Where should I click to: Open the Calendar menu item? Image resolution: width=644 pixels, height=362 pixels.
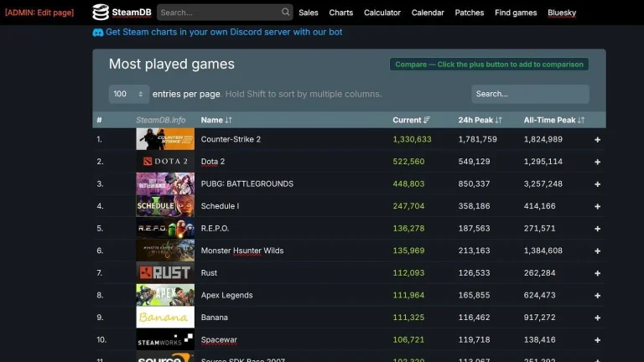click(428, 13)
